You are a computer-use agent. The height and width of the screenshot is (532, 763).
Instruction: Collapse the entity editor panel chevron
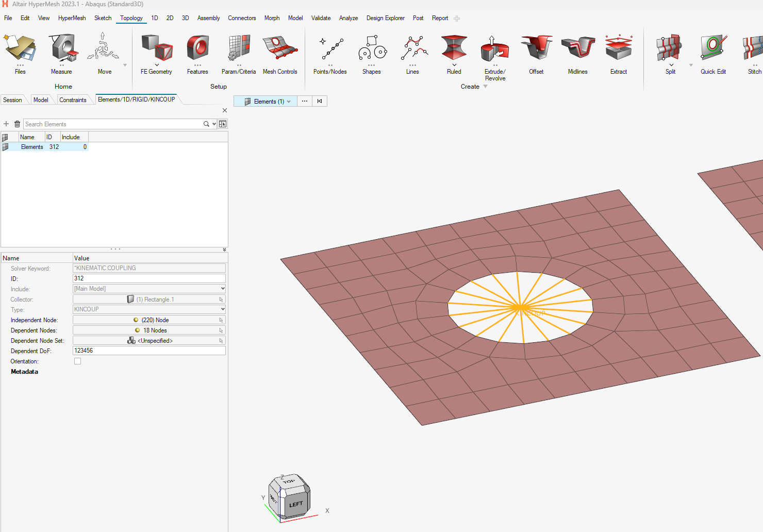coord(224,250)
